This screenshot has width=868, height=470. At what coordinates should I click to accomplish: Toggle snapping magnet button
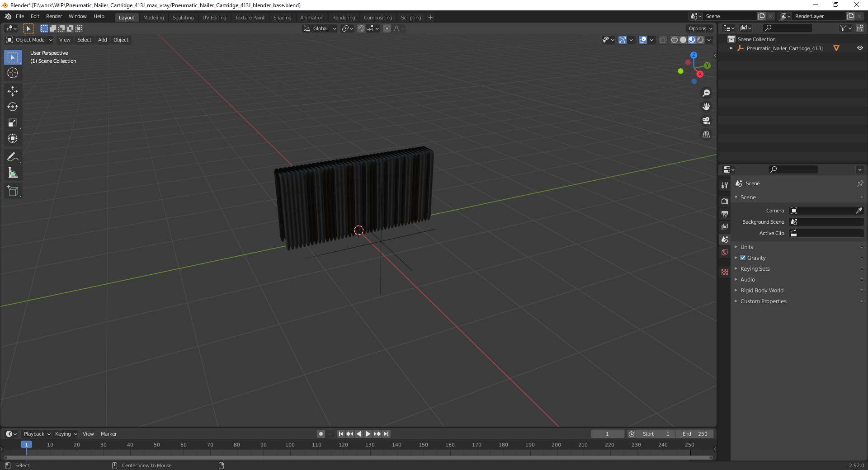click(361, 28)
